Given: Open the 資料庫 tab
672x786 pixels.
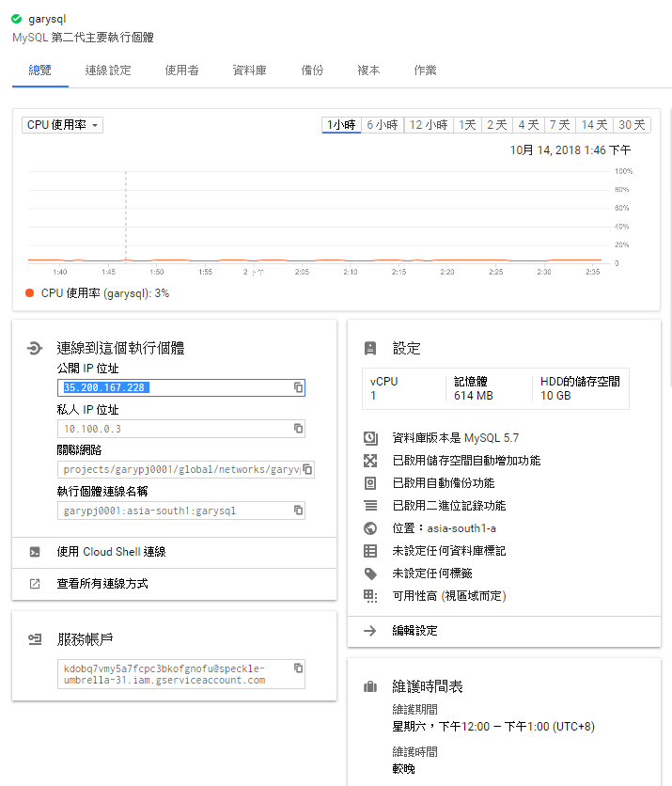Looking at the screenshot, I should tap(250, 71).
